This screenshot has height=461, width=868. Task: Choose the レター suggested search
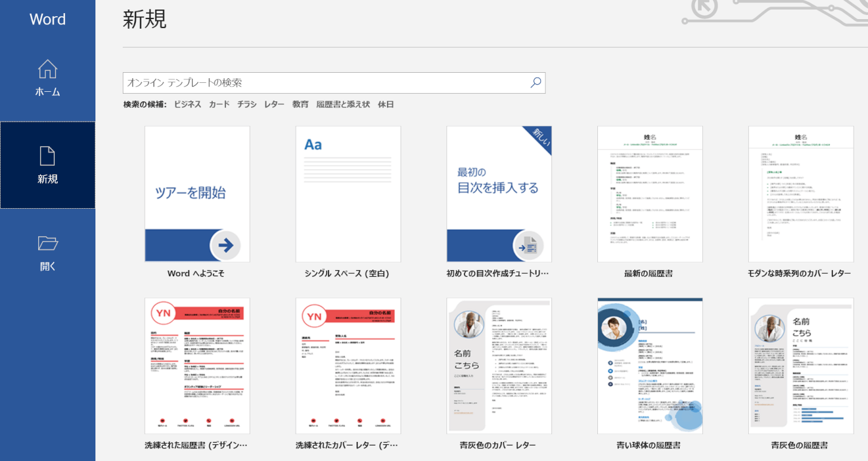click(274, 104)
